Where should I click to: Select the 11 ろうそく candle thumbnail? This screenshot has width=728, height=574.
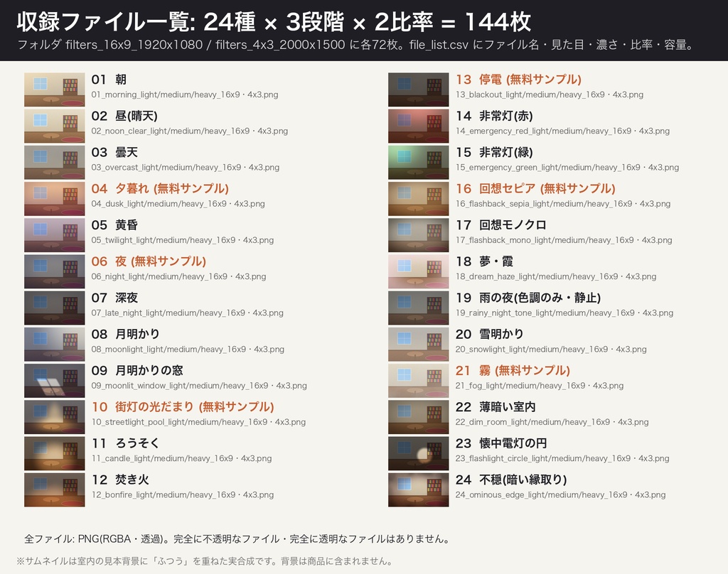coord(54,454)
